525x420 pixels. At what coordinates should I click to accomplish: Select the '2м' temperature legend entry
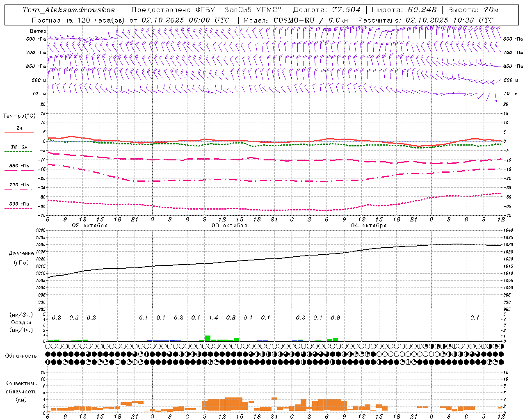[19, 128]
